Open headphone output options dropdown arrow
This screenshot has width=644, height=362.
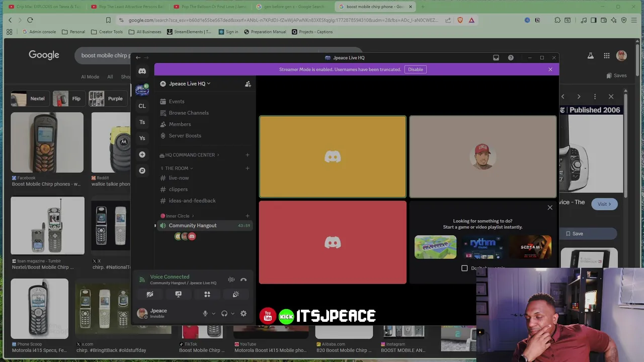[232, 314]
